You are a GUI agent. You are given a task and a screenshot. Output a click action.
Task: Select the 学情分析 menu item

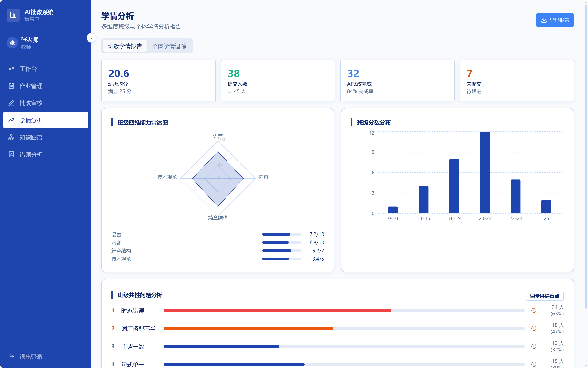click(x=46, y=120)
